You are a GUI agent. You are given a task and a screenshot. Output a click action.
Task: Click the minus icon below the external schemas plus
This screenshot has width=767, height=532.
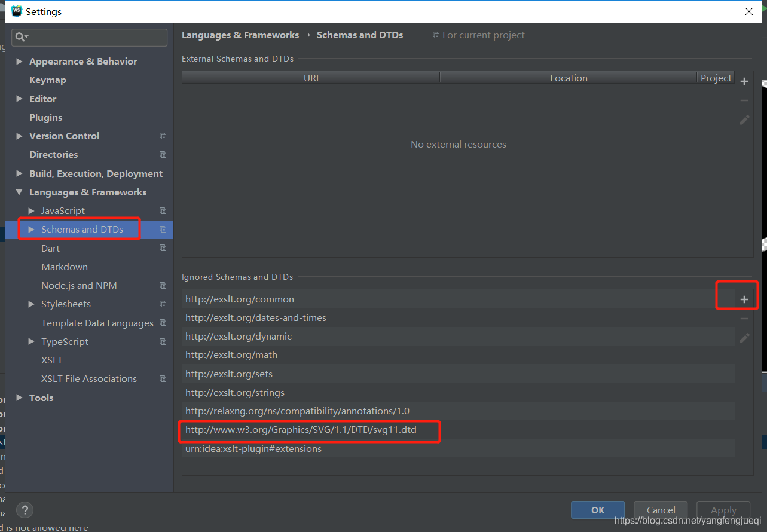click(744, 100)
